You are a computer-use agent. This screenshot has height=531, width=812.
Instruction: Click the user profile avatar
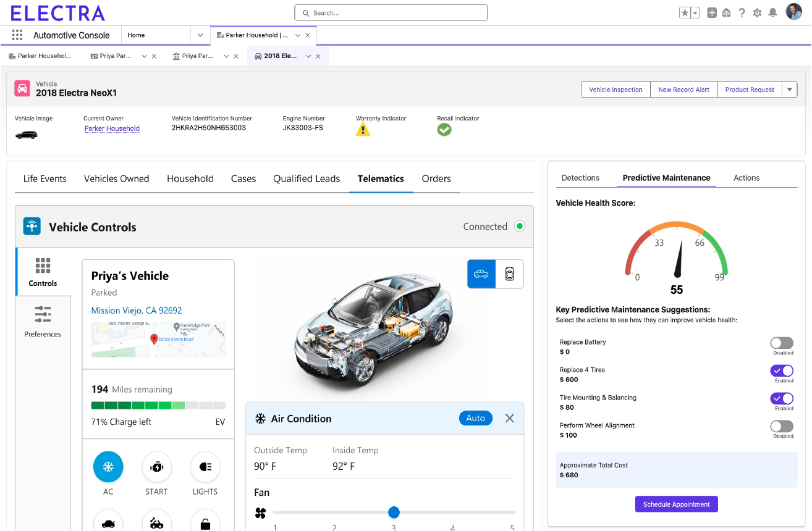[793, 12]
